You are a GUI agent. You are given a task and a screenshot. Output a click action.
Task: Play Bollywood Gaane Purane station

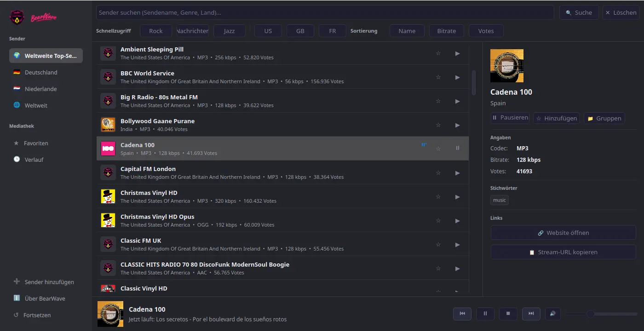pos(457,125)
